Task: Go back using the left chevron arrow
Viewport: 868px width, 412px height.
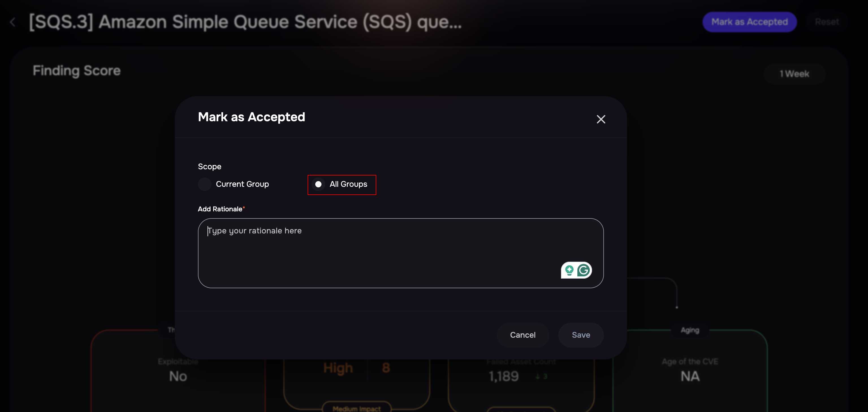Action: pyautogui.click(x=13, y=22)
